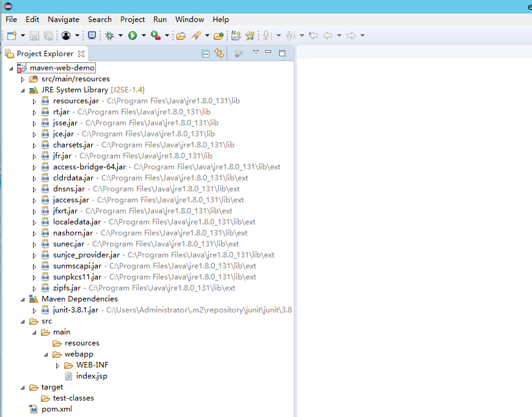Open the Run dropdown arrow
Image resolution: width=532 pixels, height=417 pixels.
click(144, 35)
